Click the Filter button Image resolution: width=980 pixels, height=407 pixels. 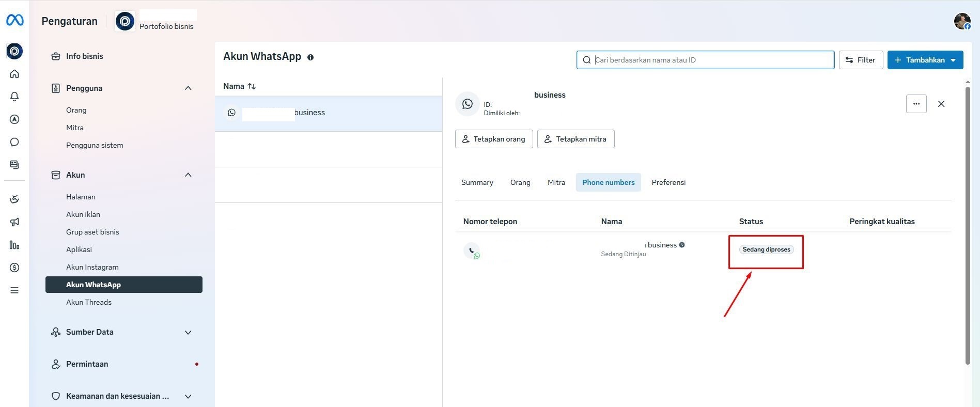click(861, 60)
